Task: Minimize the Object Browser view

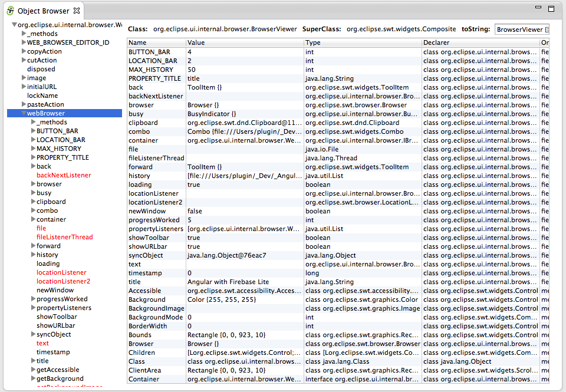Action: tap(538, 8)
